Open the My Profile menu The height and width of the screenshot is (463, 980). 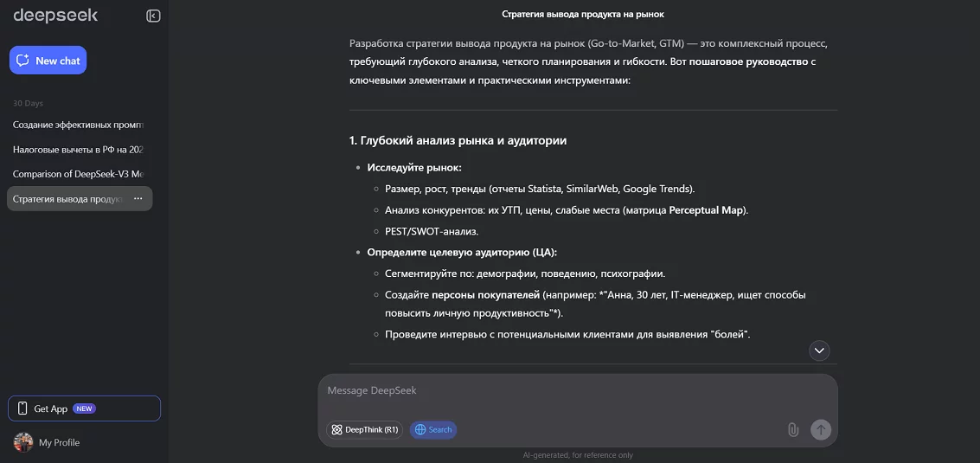(47, 442)
